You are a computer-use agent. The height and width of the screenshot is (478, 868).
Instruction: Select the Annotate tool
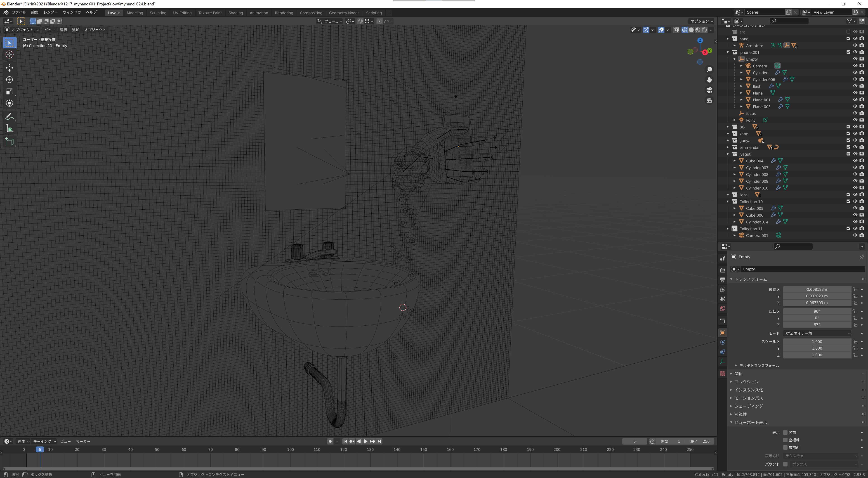point(9,117)
